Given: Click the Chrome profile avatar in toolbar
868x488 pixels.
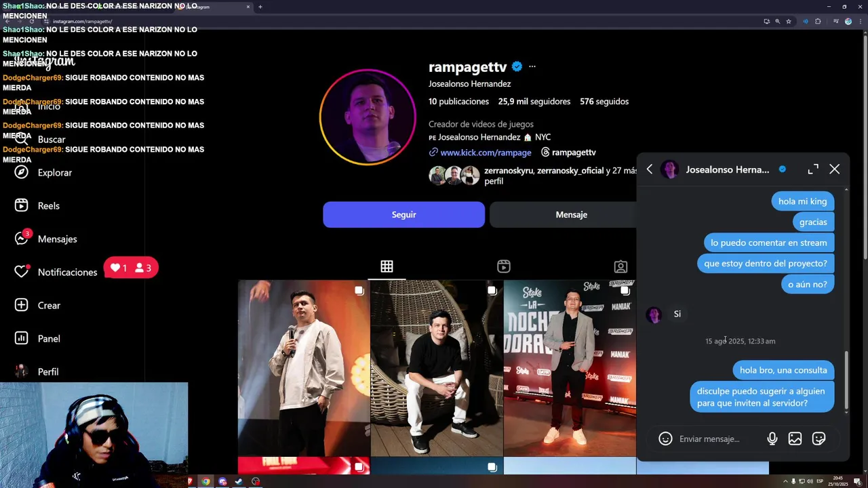Looking at the screenshot, I should click(848, 21).
